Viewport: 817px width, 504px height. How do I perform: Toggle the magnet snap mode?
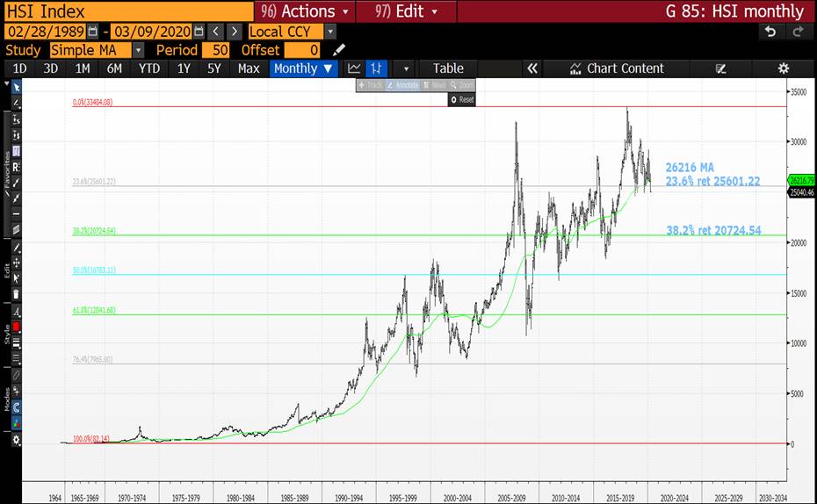(x=16, y=407)
